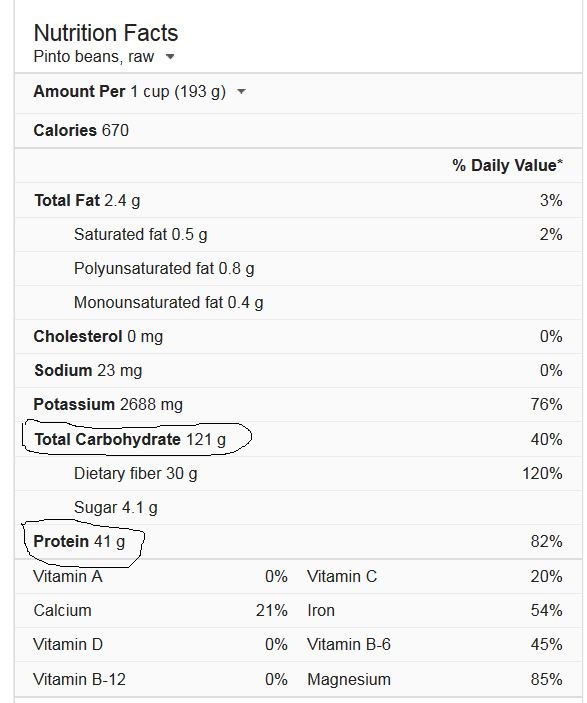The image size is (587, 703).
Task: Click the circled Total Carbohydrate 121 g label
Action: point(130,439)
